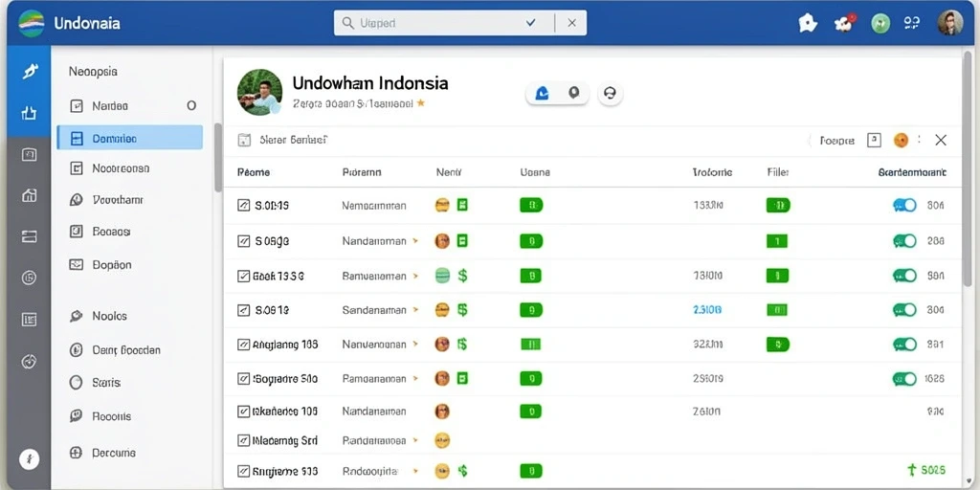This screenshot has width=980, height=490.
Task: Click the rocket icon in left rail
Action: 29,72
